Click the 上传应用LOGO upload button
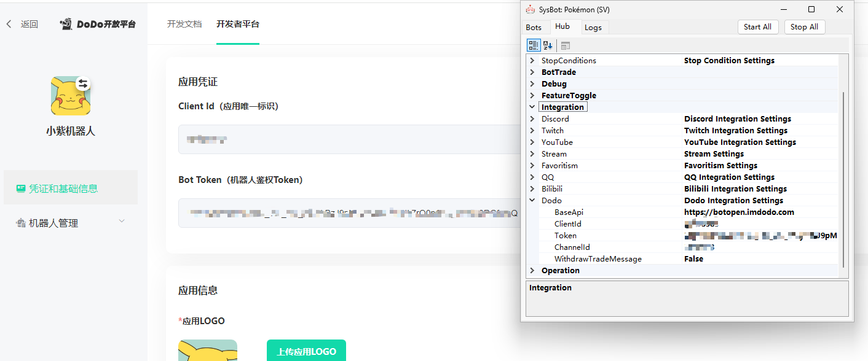 click(x=306, y=351)
